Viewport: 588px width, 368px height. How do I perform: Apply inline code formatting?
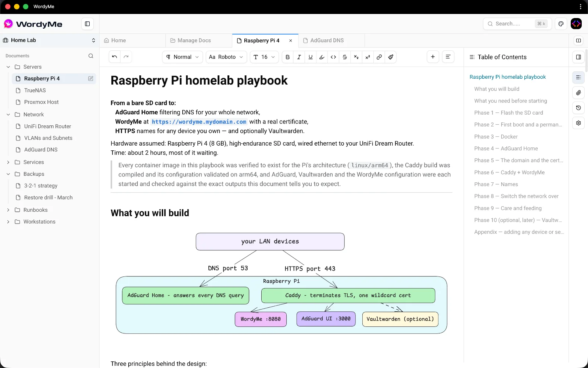pos(333,57)
